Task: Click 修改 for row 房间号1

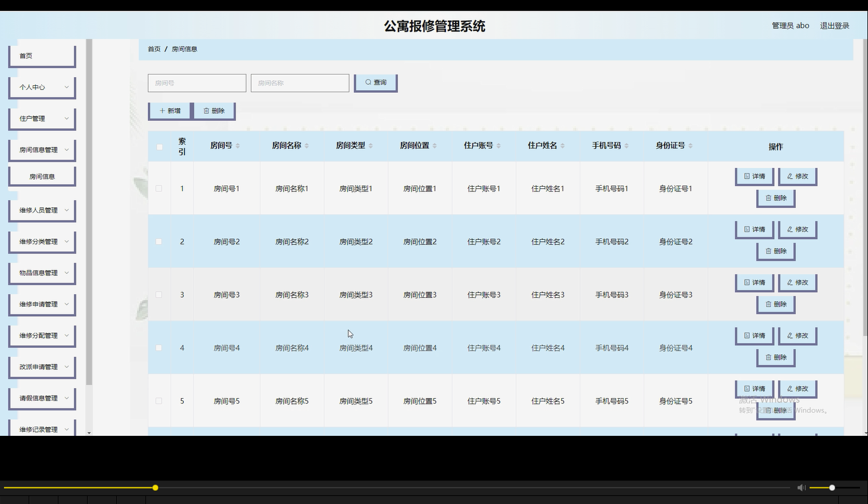Action: [797, 176]
